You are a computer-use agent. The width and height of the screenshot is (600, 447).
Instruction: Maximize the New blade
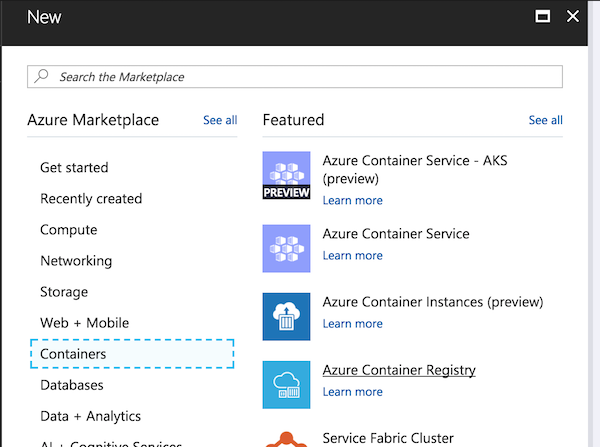[x=543, y=16]
